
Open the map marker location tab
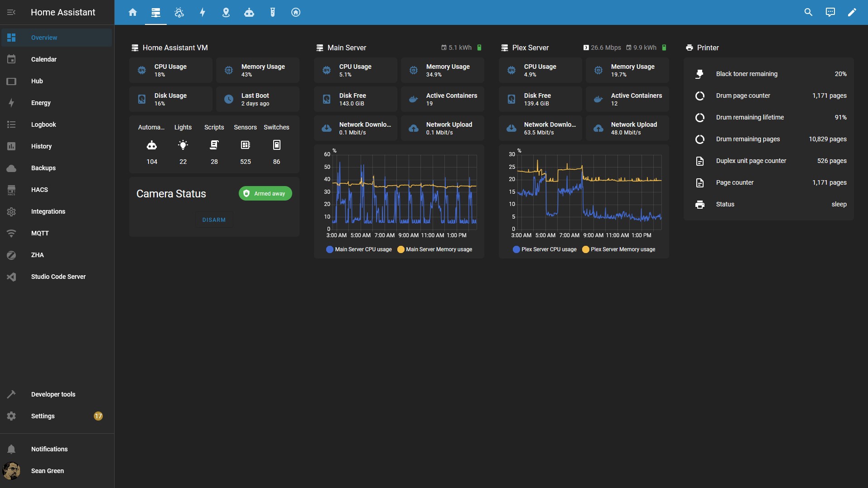(226, 12)
